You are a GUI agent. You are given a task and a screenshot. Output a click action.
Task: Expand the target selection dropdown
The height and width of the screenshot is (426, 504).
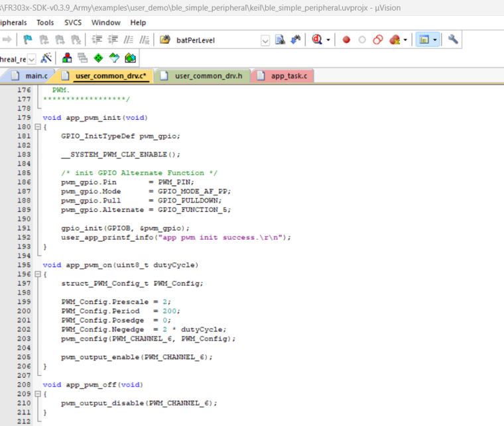32,60
